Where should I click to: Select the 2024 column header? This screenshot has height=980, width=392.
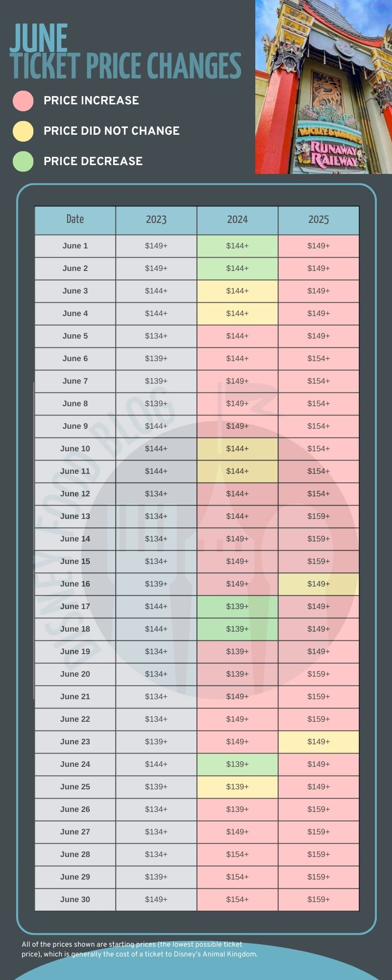[x=238, y=220]
